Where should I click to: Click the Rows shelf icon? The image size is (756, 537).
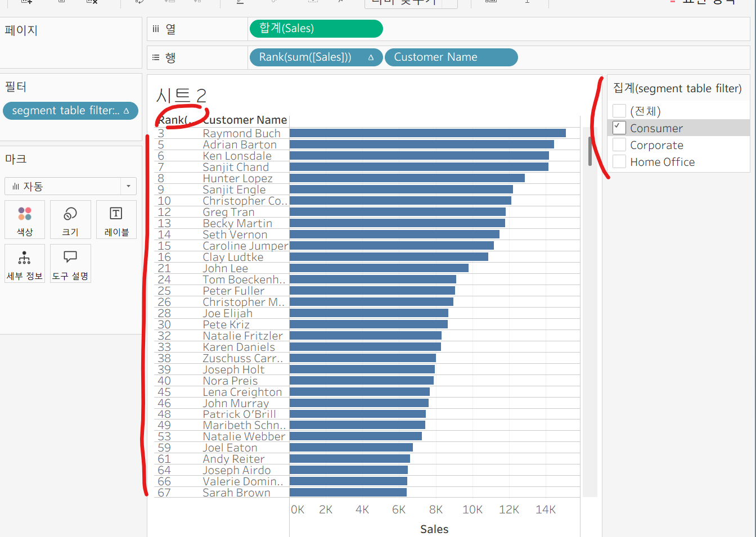tap(156, 57)
